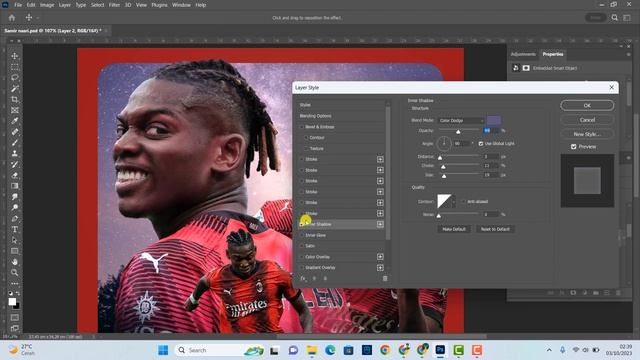Open the File menu
The height and width of the screenshot is (360, 640).
point(18,5)
